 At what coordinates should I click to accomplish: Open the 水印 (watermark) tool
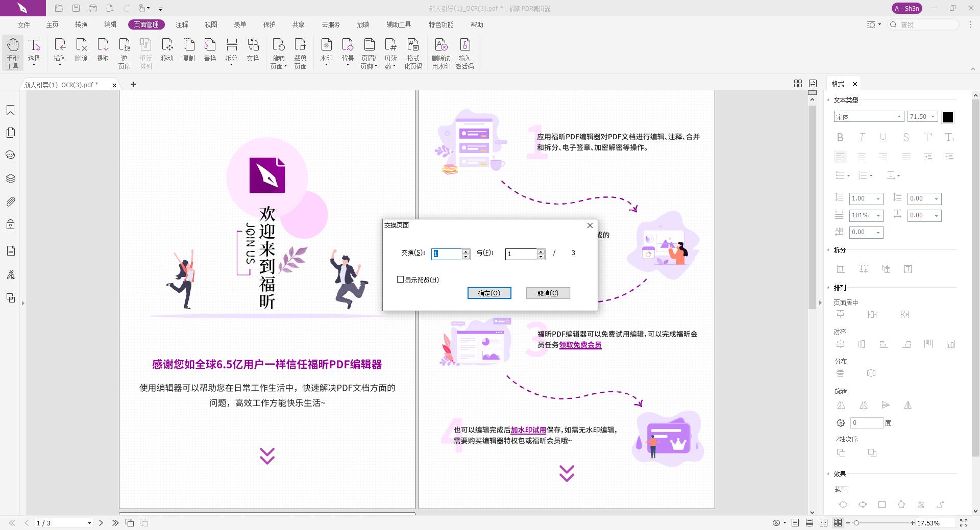[326, 49]
